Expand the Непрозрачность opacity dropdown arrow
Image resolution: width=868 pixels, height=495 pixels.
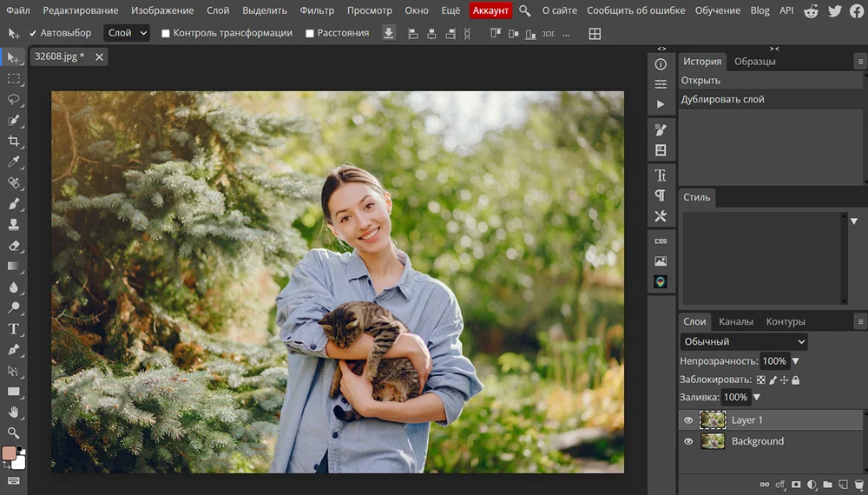(796, 361)
